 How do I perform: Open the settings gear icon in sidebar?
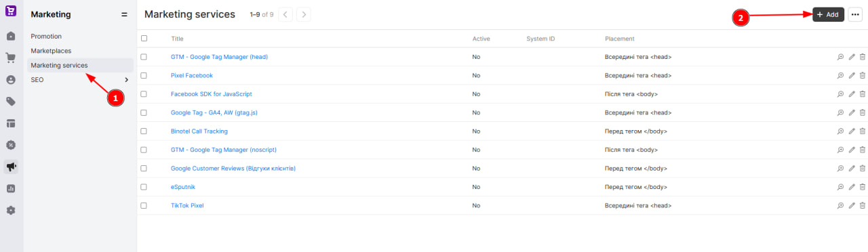[11, 210]
